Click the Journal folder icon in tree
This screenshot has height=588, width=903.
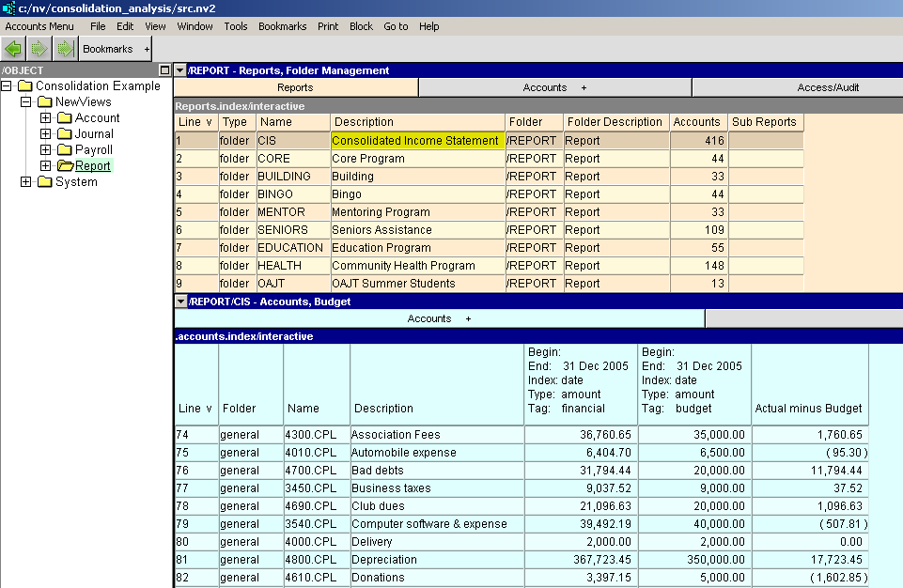pyautogui.click(x=64, y=134)
